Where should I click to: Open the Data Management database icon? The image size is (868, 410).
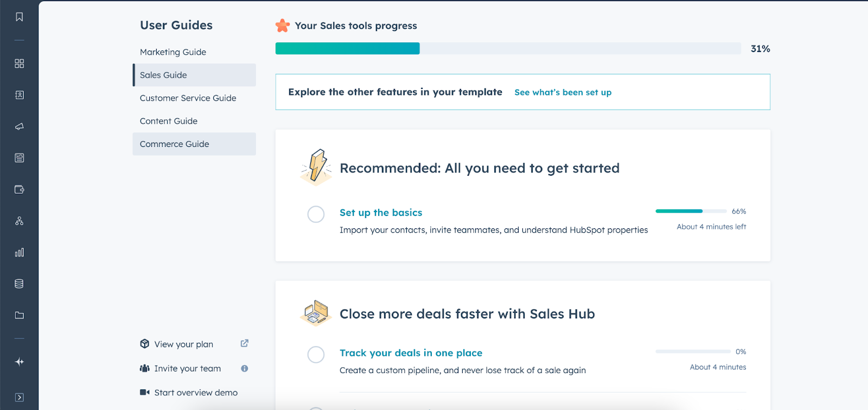(20, 284)
